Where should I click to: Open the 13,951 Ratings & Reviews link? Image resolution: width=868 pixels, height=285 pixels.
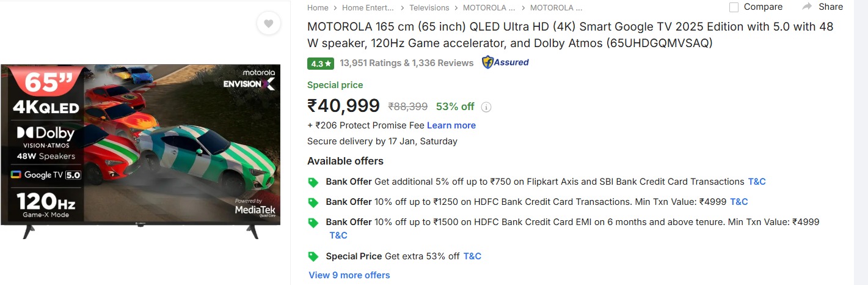pos(407,63)
